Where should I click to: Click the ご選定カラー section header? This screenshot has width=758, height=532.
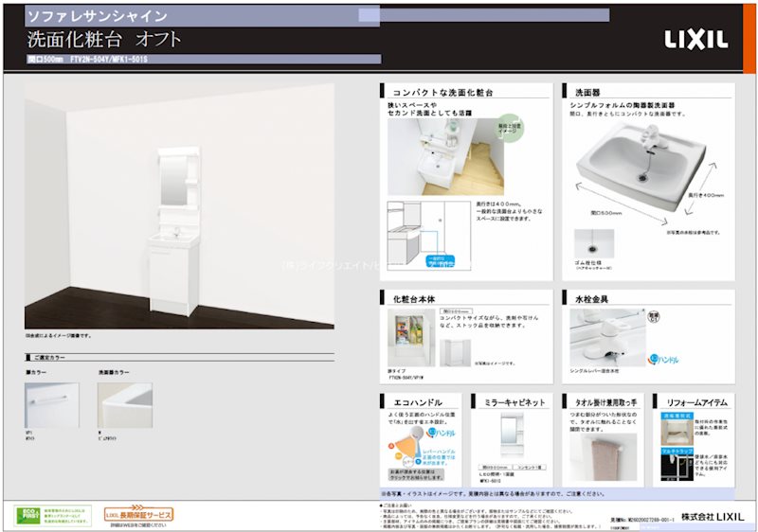tap(179, 357)
